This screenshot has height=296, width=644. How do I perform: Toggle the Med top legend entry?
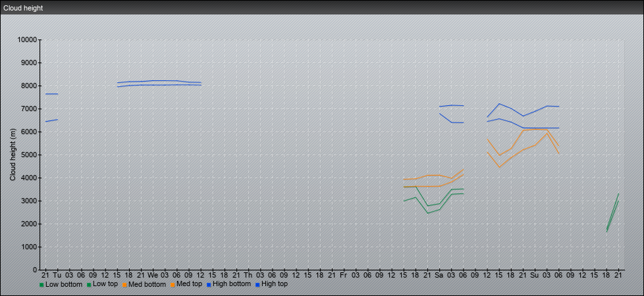pos(186,284)
